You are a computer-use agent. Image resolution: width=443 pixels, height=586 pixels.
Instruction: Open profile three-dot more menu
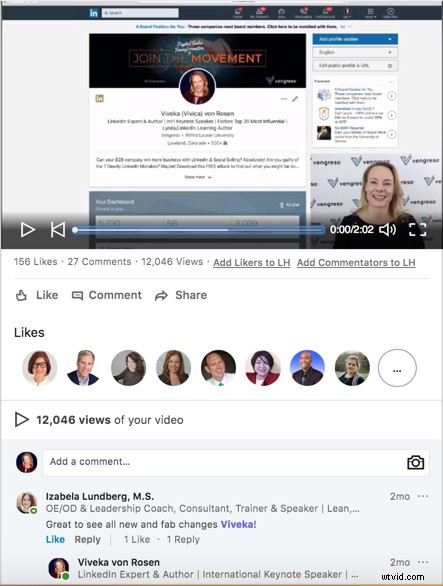point(284,99)
